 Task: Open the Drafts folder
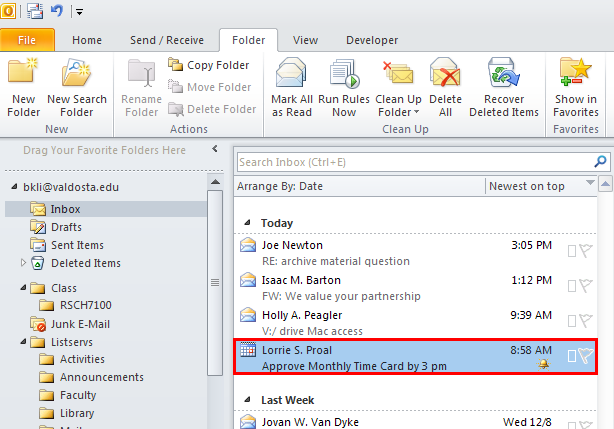pyautogui.click(x=66, y=227)
